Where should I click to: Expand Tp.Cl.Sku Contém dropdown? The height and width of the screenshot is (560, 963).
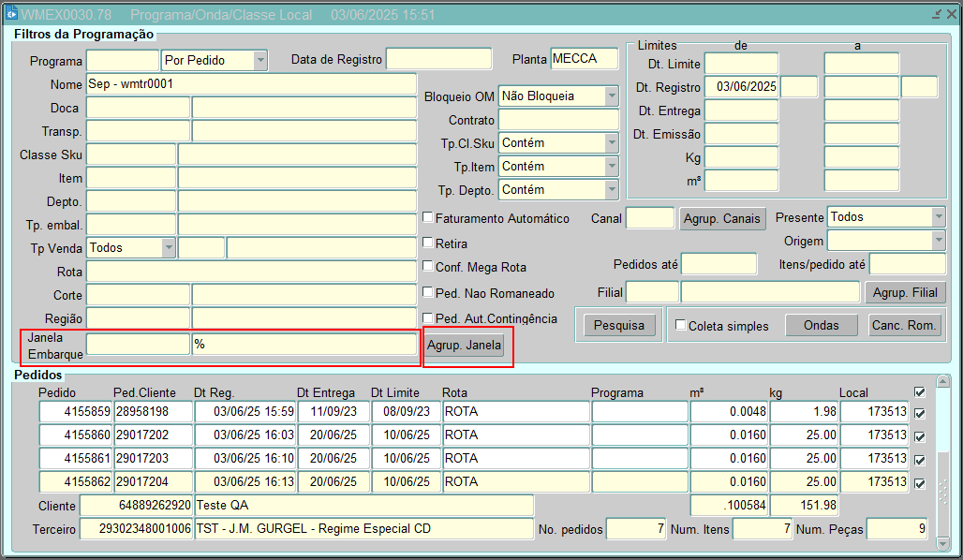[612, 142]
